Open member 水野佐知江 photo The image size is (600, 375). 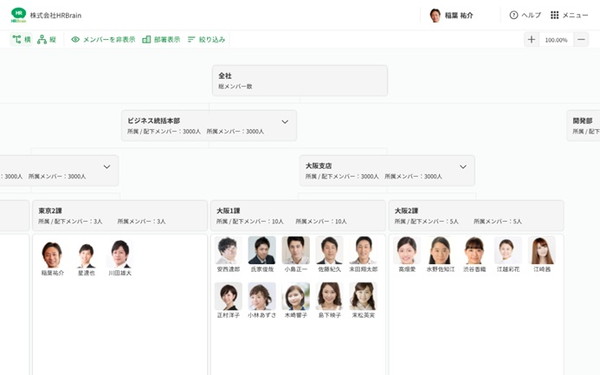pos(440,250)
